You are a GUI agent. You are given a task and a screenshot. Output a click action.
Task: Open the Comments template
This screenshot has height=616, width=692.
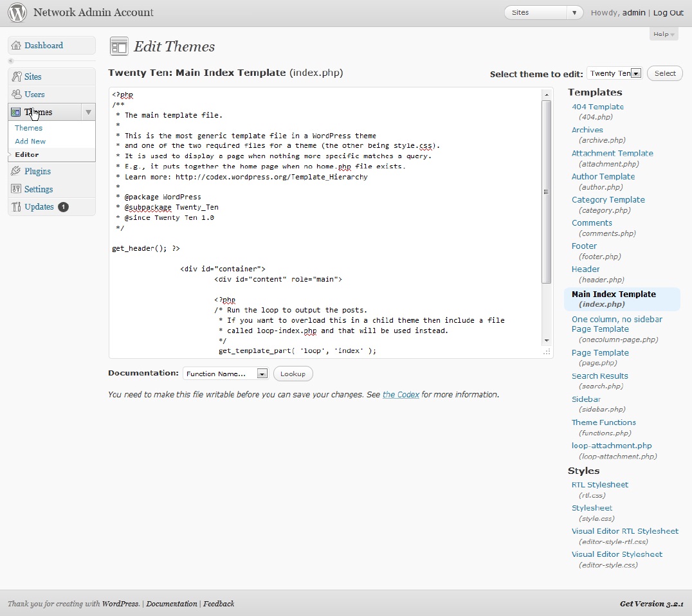click(592, 223)
